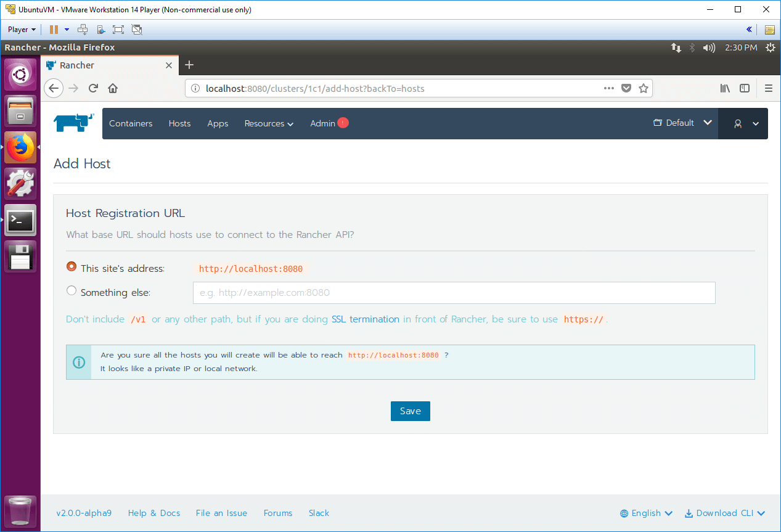Viewport: 781px width, 532px height.
Task: Select "This site's address" radio option
Action: click(x=72, y=267)
